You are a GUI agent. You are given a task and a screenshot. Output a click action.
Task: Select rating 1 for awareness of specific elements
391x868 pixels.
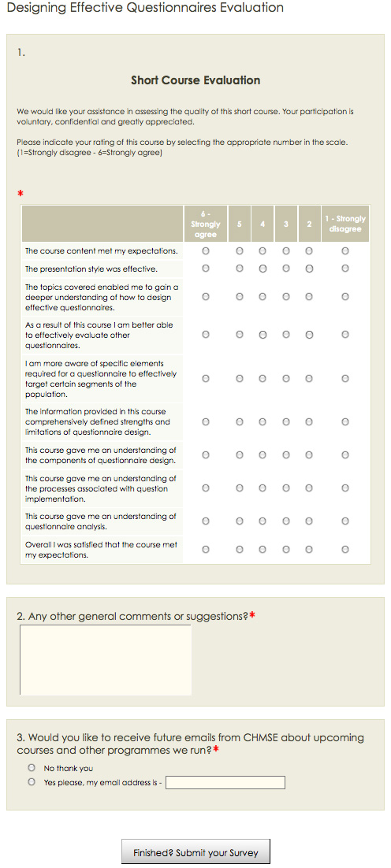click(x=345, y=379)
